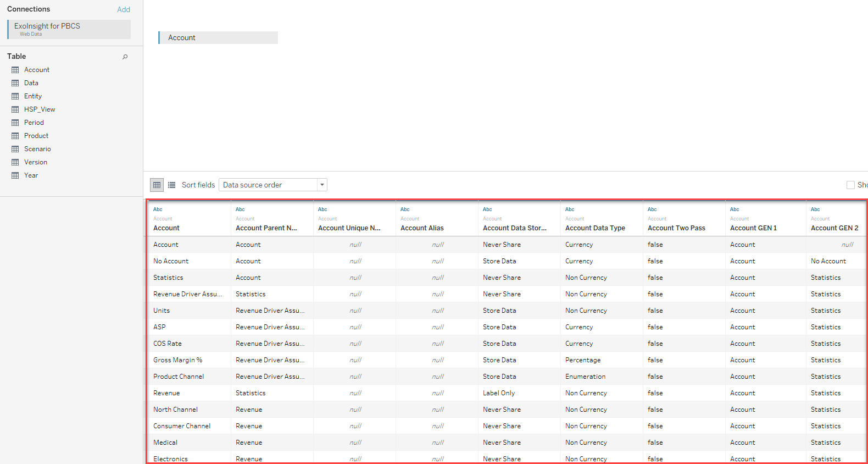The height and width of the screenshot is (464, 868).
Task: Select Scenario in the table list
Action: [37, 149]
